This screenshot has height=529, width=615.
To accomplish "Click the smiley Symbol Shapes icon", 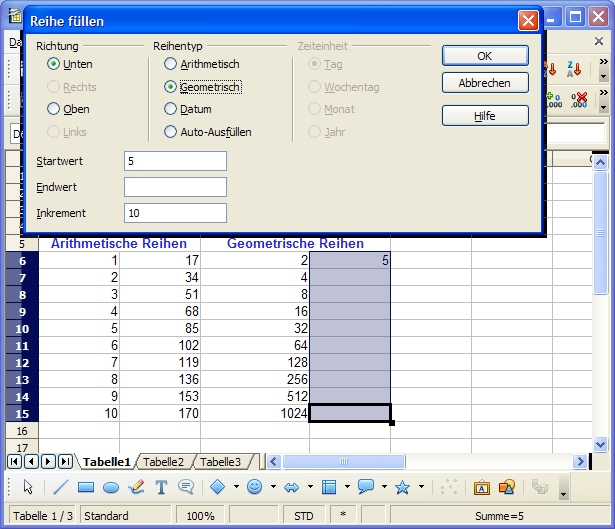I will (x=254, y=487).
